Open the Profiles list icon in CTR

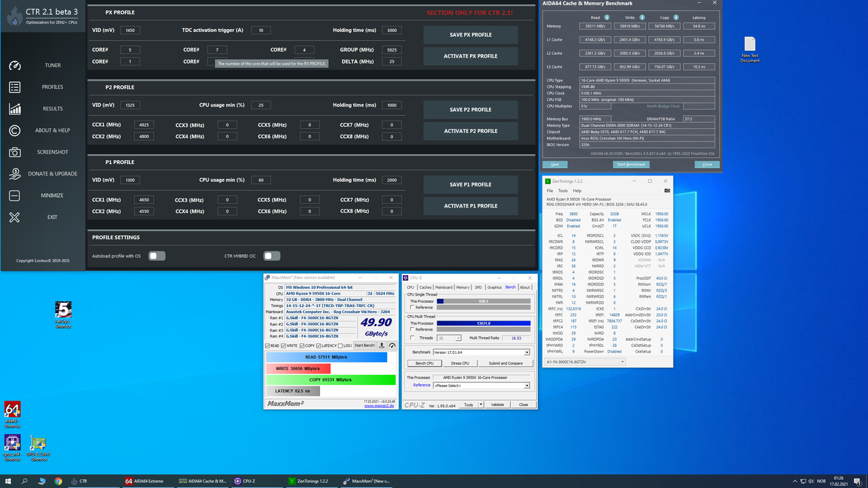[15, 87]
